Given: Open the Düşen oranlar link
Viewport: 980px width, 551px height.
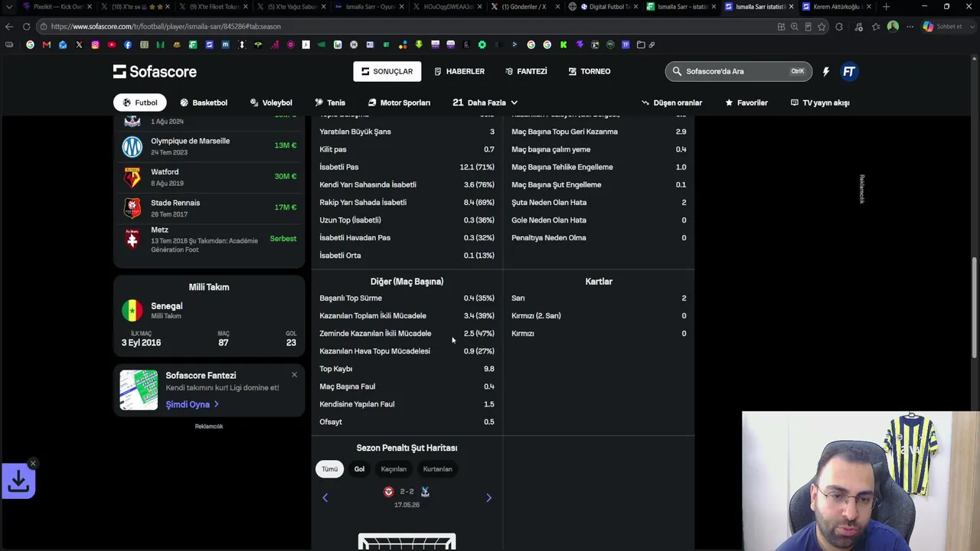Looking at the screenshot, I should pyautogui.click(x=671, y=103).
